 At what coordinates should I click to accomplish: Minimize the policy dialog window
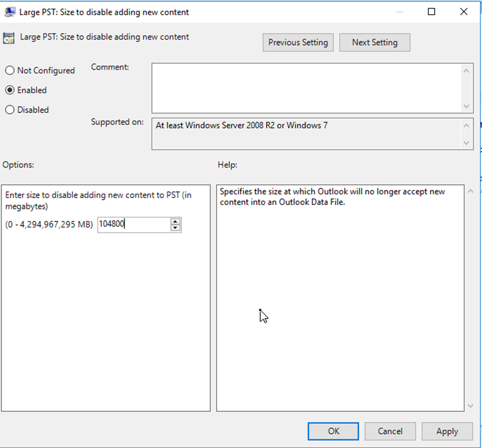[x=400, y=12]
